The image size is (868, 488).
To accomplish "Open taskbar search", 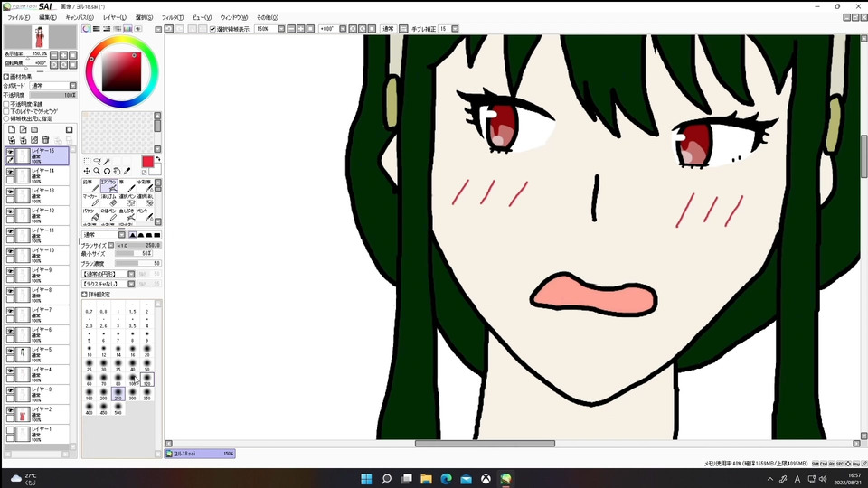I will coord(386,479).
